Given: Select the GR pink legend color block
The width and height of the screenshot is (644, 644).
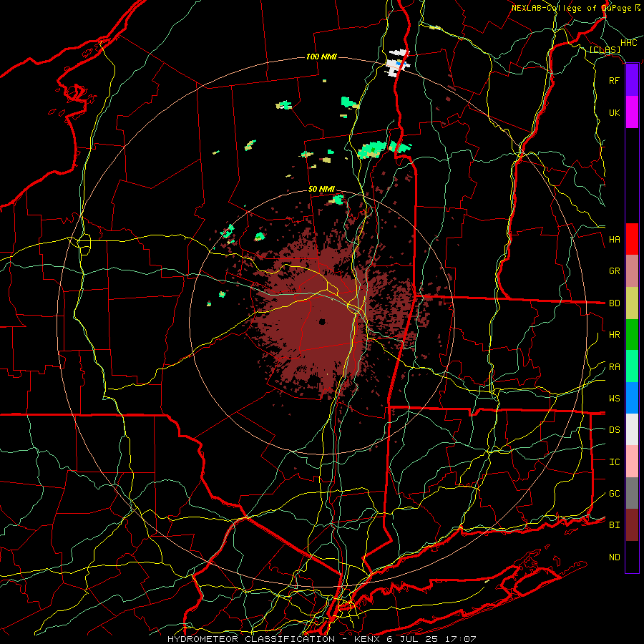Looking at the screenshot, I should coord(632,271).
